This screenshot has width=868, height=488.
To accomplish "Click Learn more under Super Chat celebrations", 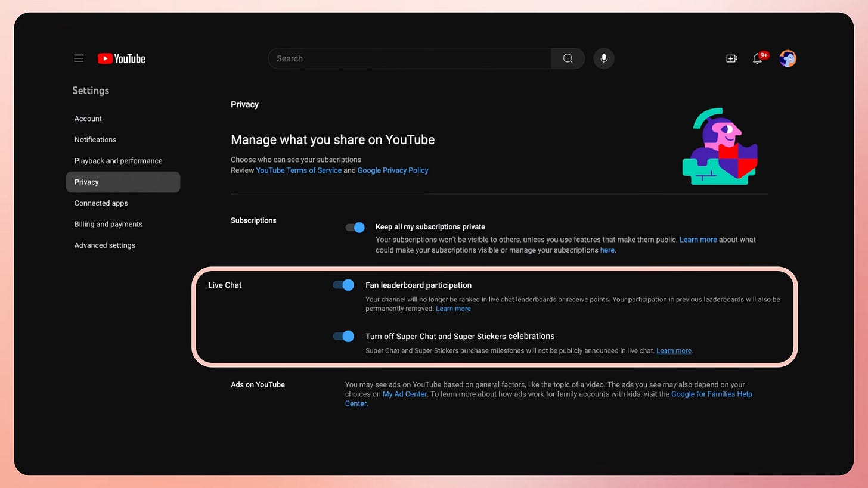I will click(674, 351).
